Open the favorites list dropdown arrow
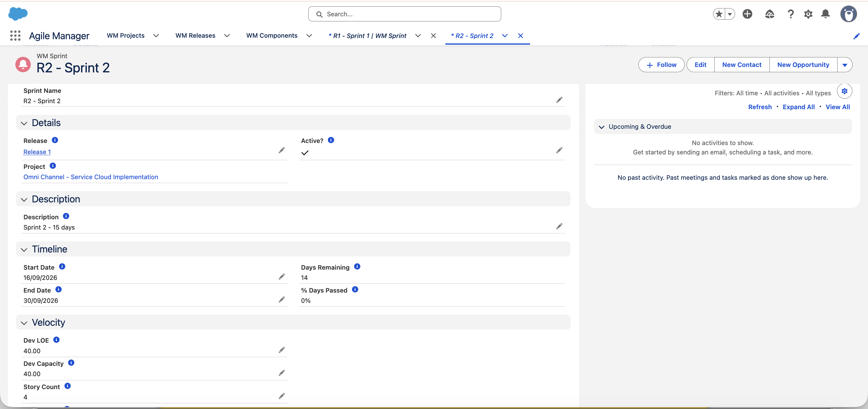Viewport: 868px width, 409px height. [729, 14]
